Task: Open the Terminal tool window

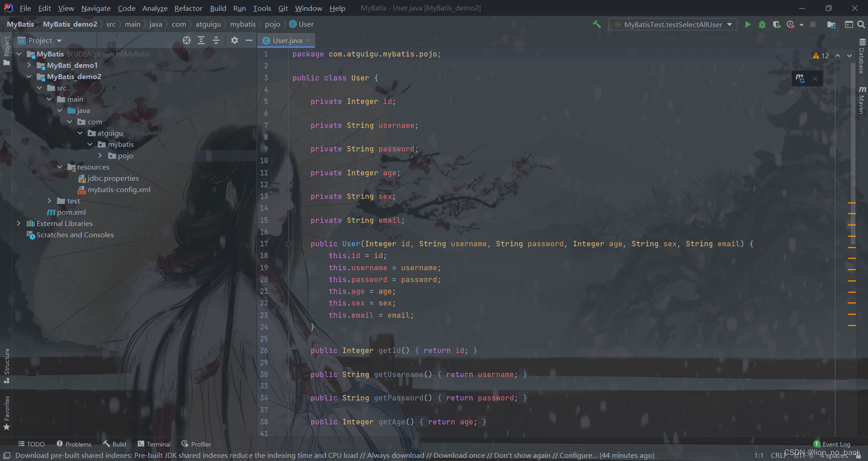Action: click(x=154, y=444)
